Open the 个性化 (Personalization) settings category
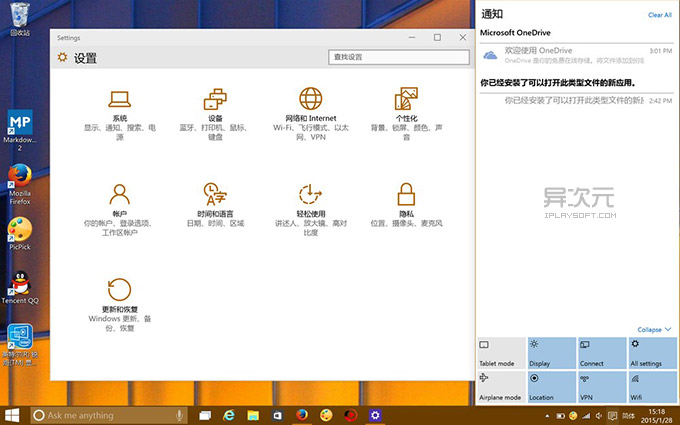The height and width of the screenshot is (425, 680). 406,114
